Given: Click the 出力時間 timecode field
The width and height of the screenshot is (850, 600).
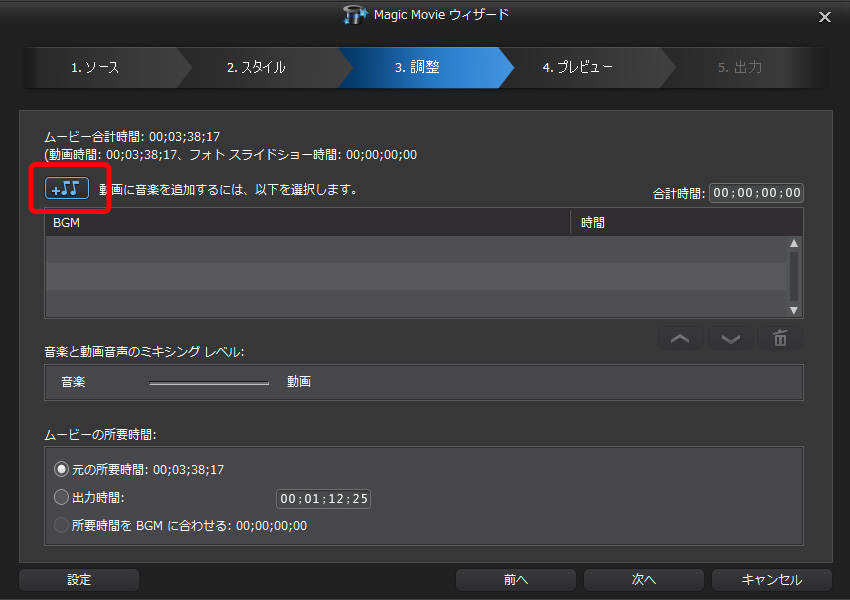Looking at the screenshot, I should 324,498.
